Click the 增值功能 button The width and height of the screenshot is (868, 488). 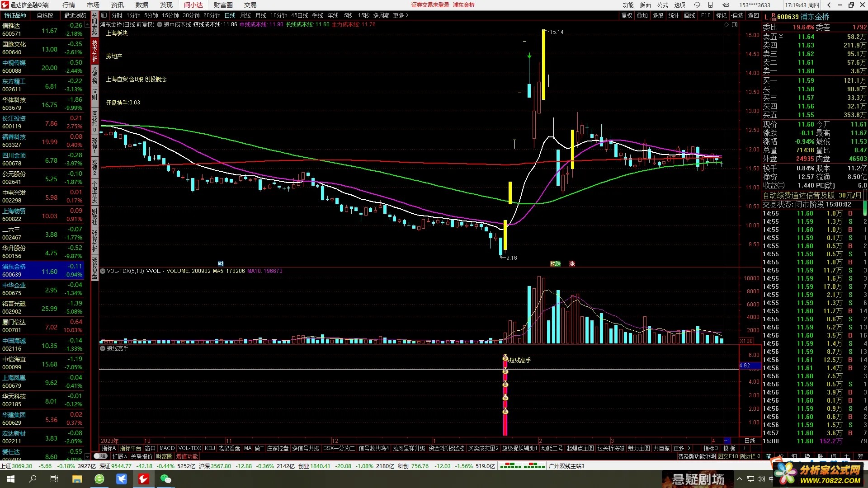[187, 456]
